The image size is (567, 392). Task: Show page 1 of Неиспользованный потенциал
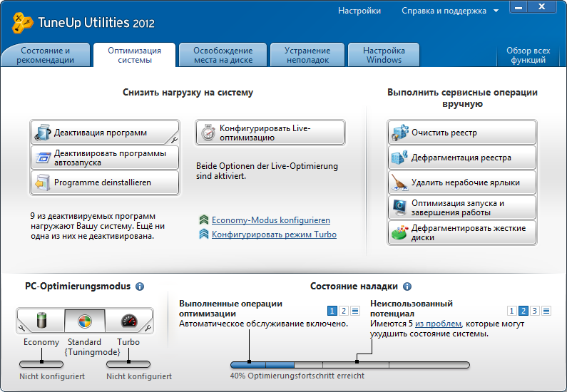[511, 311]
